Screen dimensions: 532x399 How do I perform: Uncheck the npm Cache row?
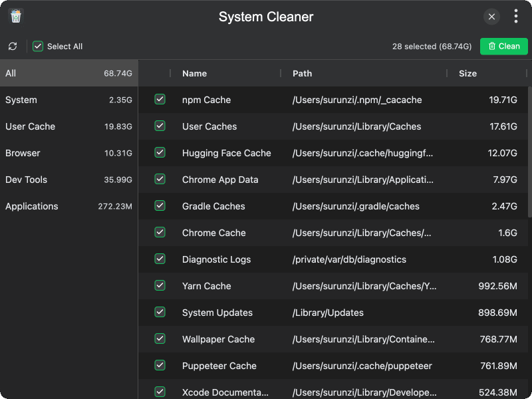coord(160,99)
